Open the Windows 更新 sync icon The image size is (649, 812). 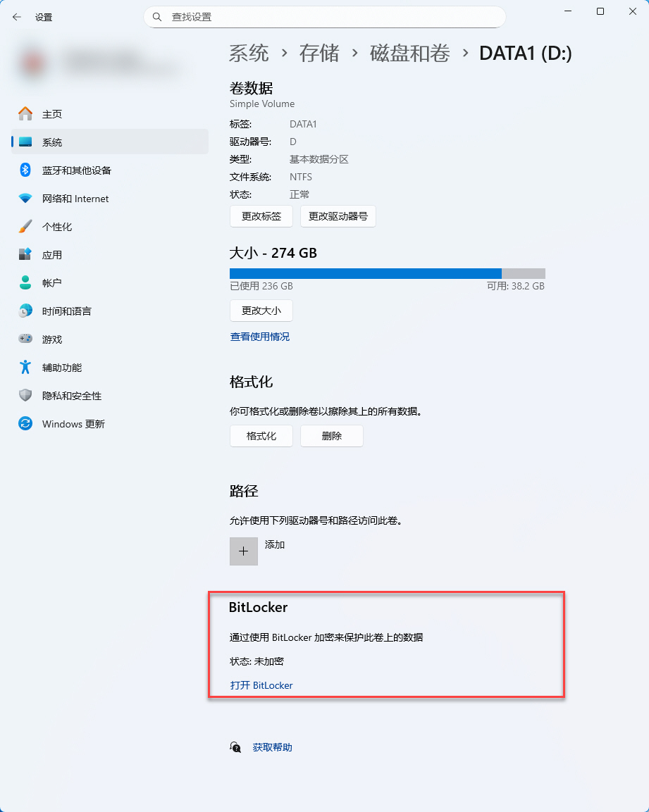pyautogui.click(x=25, y=424)
